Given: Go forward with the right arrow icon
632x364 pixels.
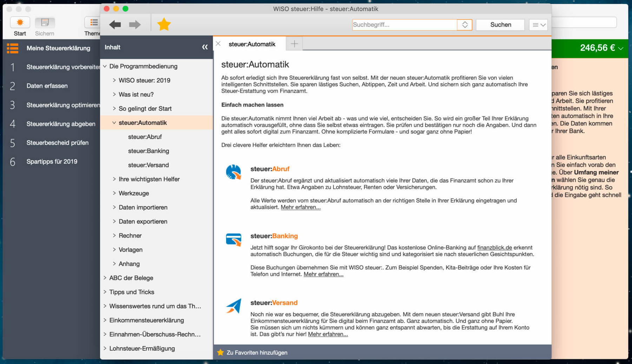Looking at the screenshot, I should click(135, 25).
